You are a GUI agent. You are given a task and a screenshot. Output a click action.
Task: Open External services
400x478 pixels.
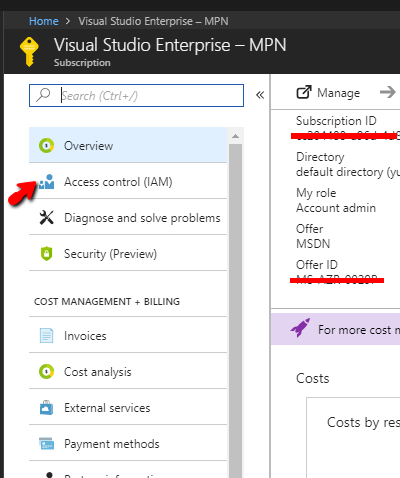tap(128, 408)
